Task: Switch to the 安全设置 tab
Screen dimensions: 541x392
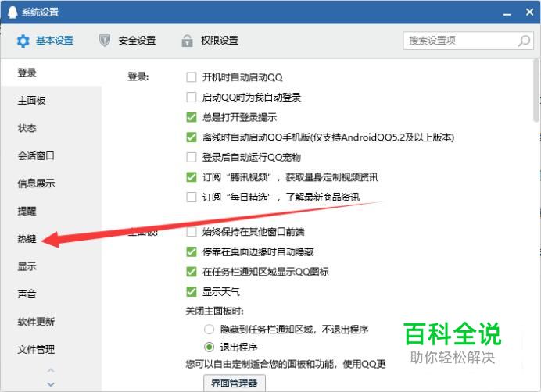Action: (127, 41)
